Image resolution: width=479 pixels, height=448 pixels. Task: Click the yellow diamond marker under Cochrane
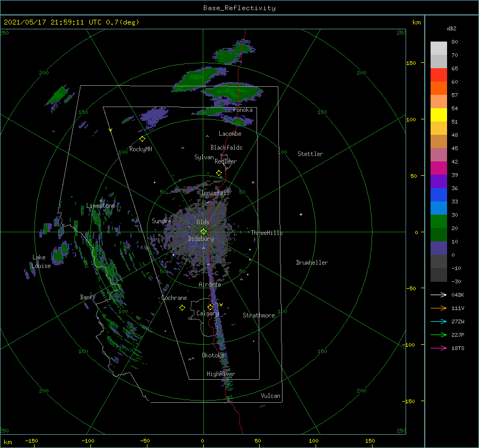click(x=182, y=308)
